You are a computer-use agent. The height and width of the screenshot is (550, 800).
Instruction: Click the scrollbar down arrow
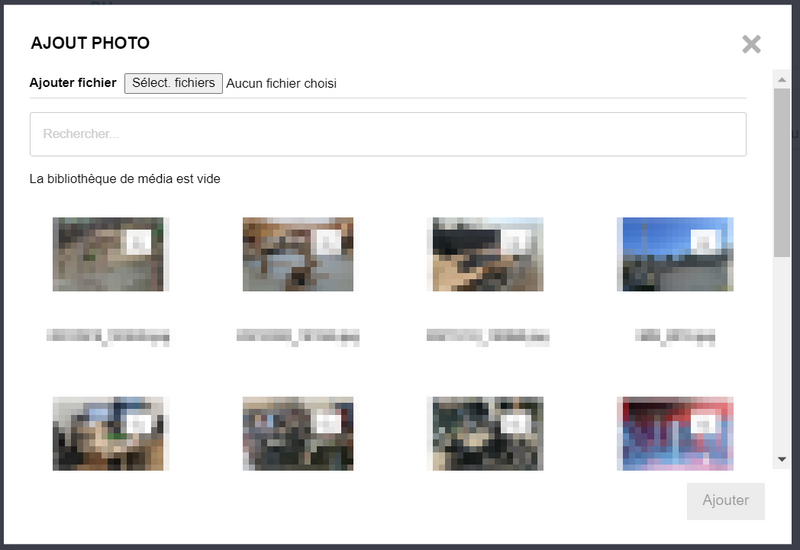click(x=782, y=459)
